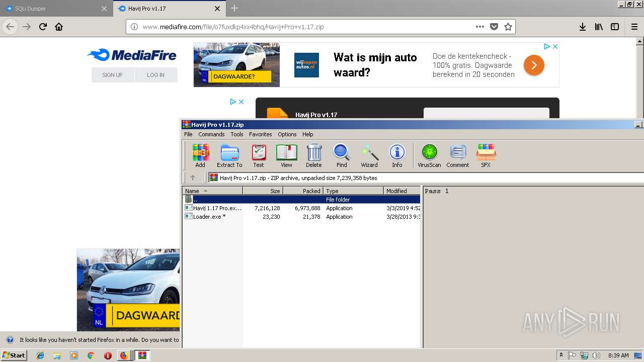Open new Firefox tab
The width and height of the screenshot is (644, 362).
(x=234, y=8)
